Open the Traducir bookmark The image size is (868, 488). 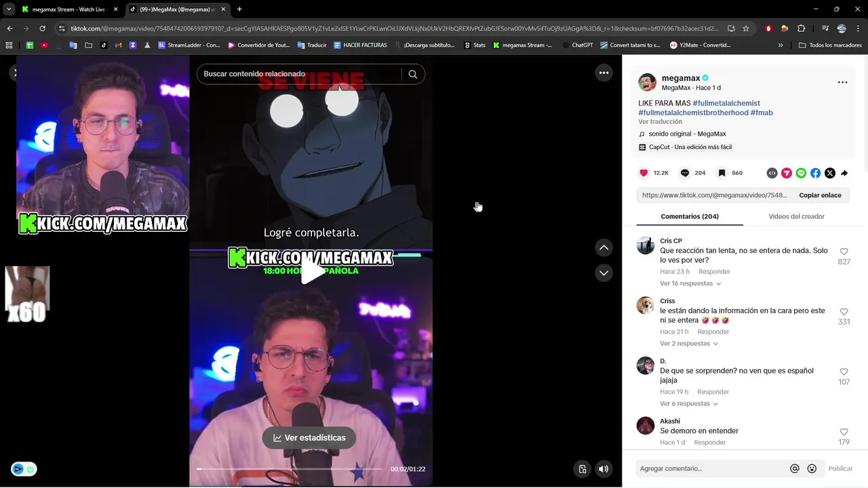[311, 45]
